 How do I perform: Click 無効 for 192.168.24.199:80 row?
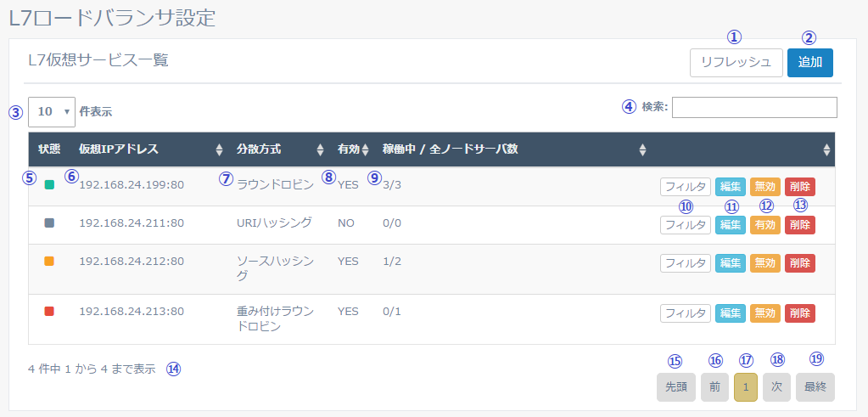click(765, 187)
